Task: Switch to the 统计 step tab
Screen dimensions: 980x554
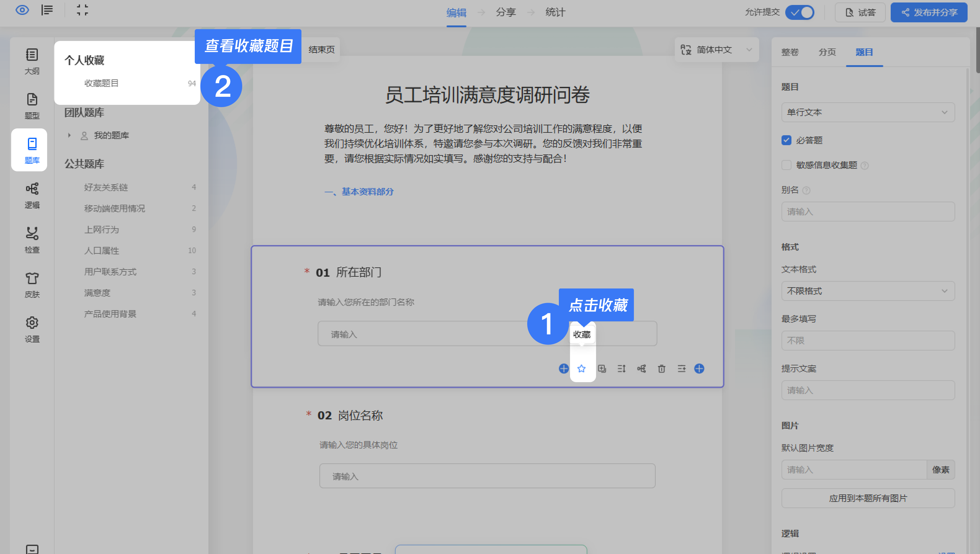Action: (x=555, y=12)
